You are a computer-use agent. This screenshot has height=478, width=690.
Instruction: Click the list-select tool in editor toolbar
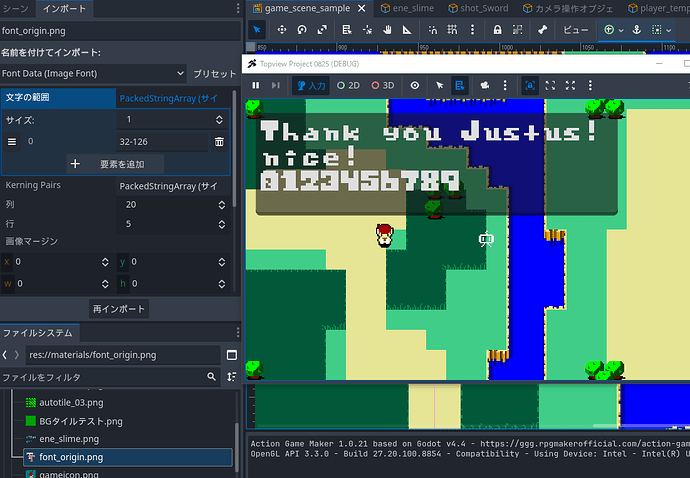347,30
